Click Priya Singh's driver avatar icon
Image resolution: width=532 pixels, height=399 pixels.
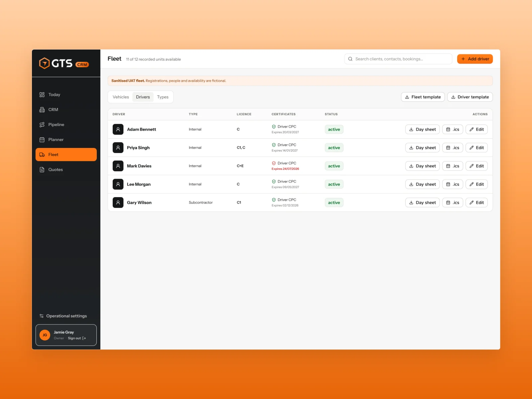118,148
